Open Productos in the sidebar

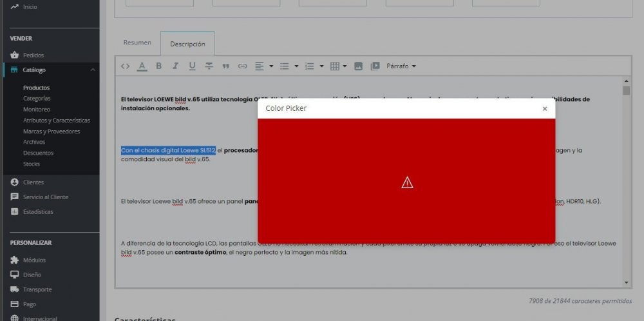(36, 88)
